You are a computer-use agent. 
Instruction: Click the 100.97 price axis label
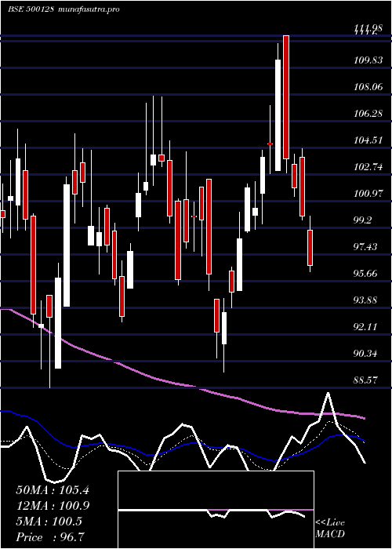368,194
